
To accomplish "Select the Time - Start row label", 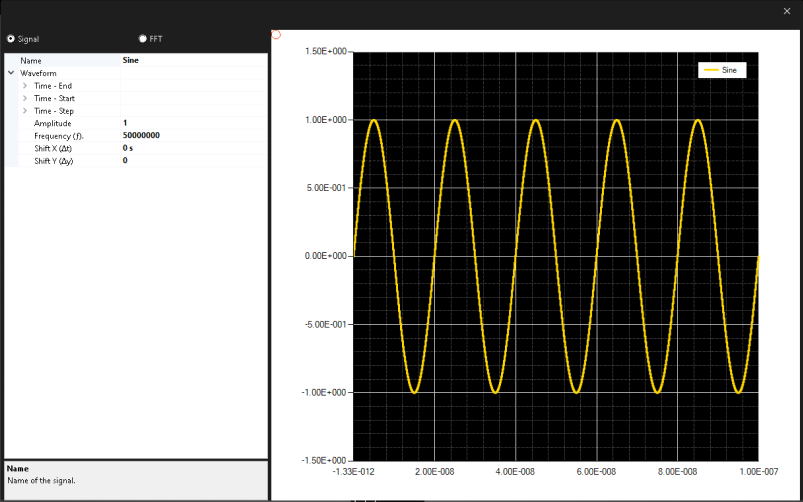I will click(x=54, y=98).
